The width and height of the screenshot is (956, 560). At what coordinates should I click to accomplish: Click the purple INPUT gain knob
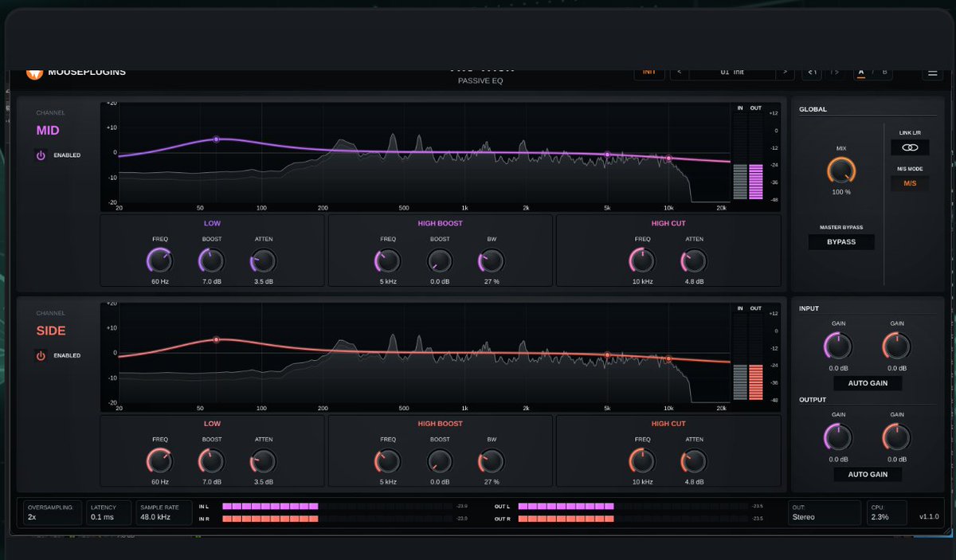pos(839,346)
